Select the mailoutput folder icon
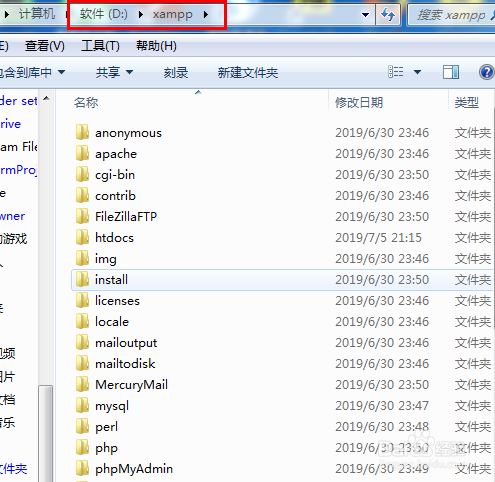The image size is (495, 482). pyautogui.click(x=82, y=343)
